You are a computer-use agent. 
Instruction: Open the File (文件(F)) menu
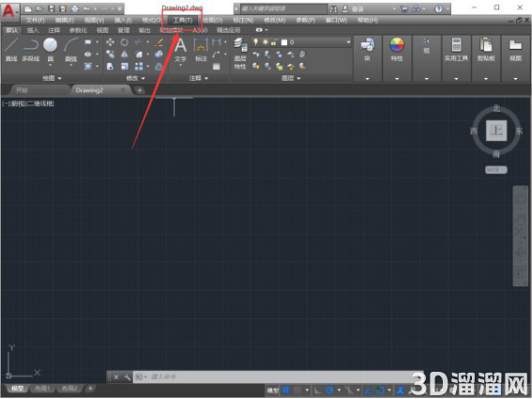point(36,21)
